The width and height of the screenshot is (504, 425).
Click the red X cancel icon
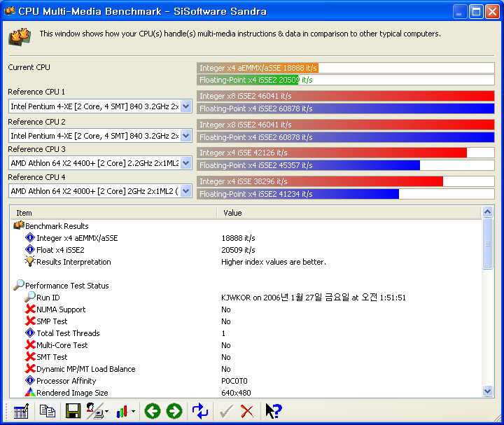pos(247,412)
